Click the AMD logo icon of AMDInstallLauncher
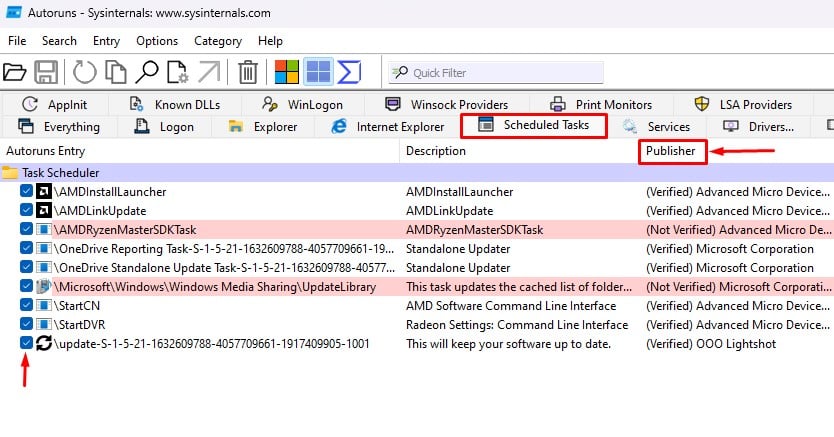 coord(44,191)
